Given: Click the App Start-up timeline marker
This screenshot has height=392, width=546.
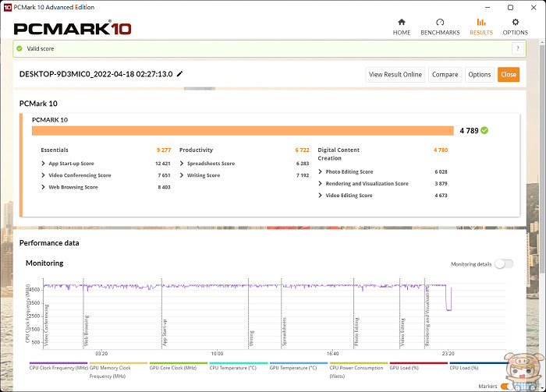Looking at the screenshot, I should 165,333.
